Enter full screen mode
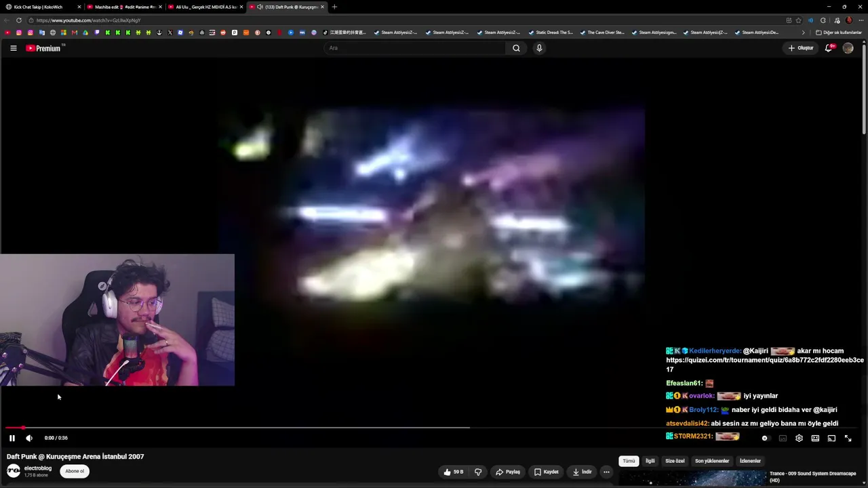The image size is (868, 488). coord(848,438)
